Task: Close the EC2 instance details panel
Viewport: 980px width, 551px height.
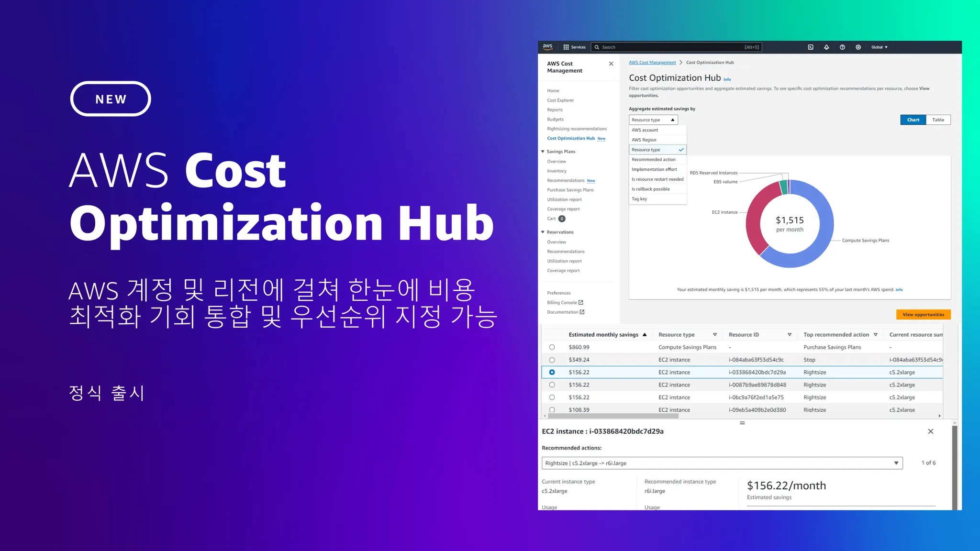Action: [931, 431]
